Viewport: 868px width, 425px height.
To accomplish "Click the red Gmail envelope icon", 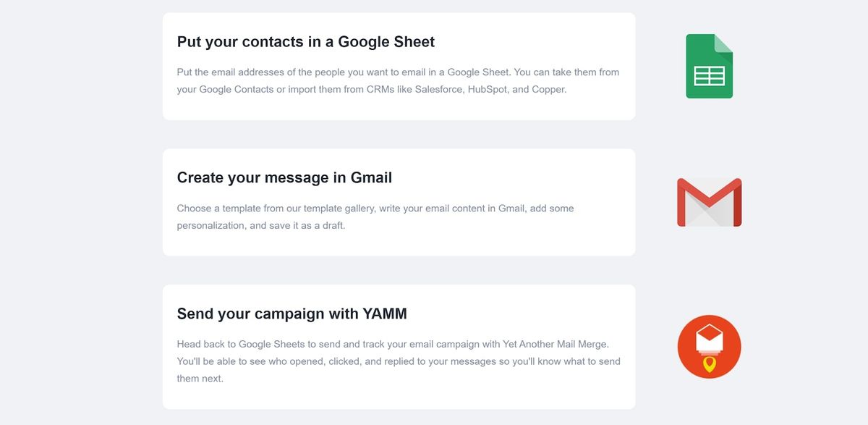I will point(709,202).
